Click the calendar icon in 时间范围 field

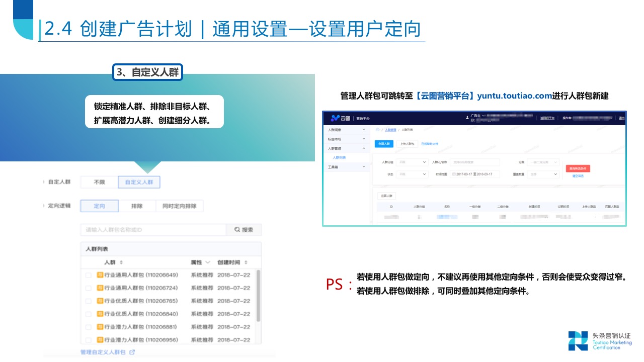pyautogui.click(x=453, y=174)
